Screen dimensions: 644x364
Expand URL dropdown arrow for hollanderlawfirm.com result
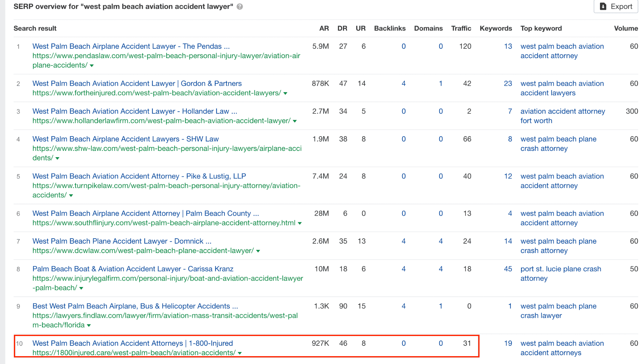295,121
